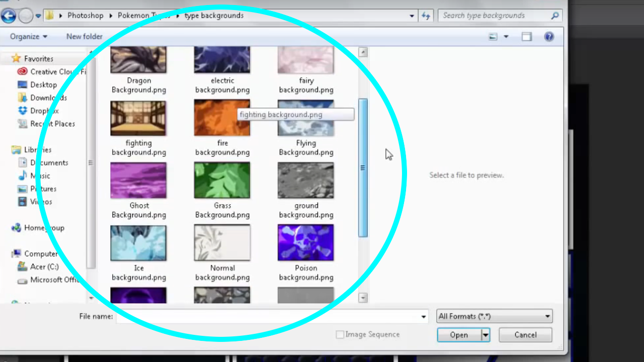Select Creative Cloud Files in Favorites
Image resolution: width=644 pixels, height=362 pixels.
tap(52, 72)
